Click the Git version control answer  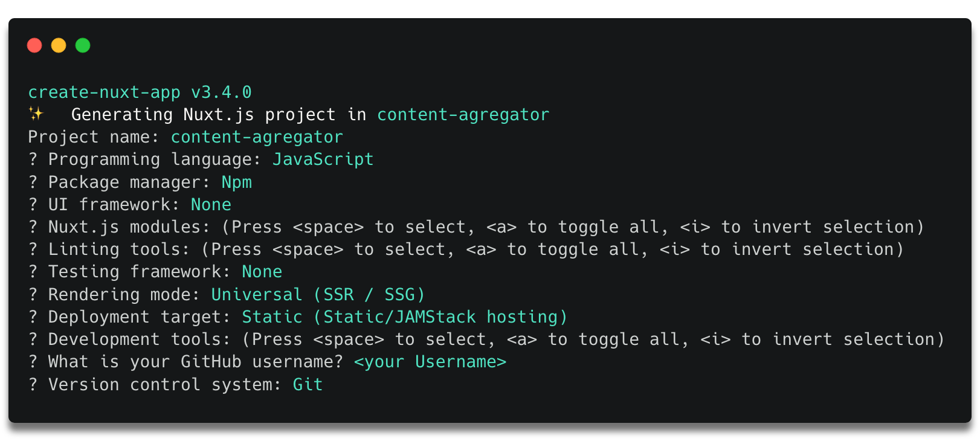pos(308,385)
